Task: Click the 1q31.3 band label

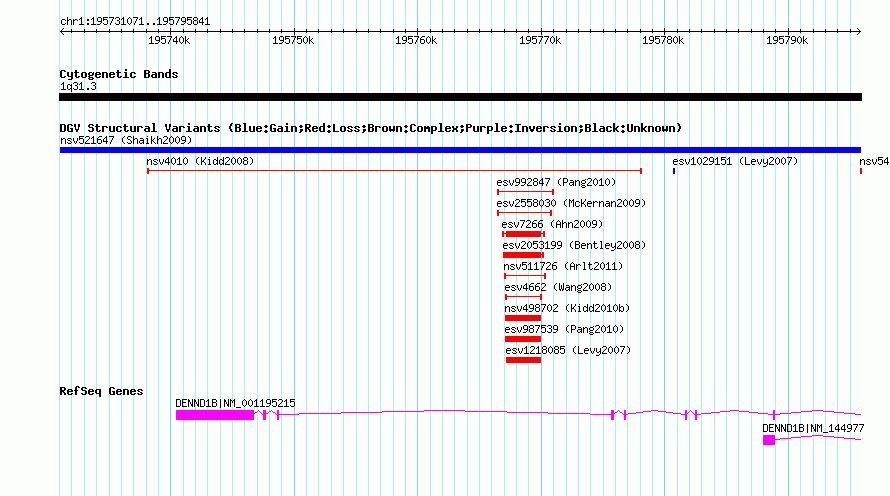Action: pyautogui.click(x=78, y=87)
